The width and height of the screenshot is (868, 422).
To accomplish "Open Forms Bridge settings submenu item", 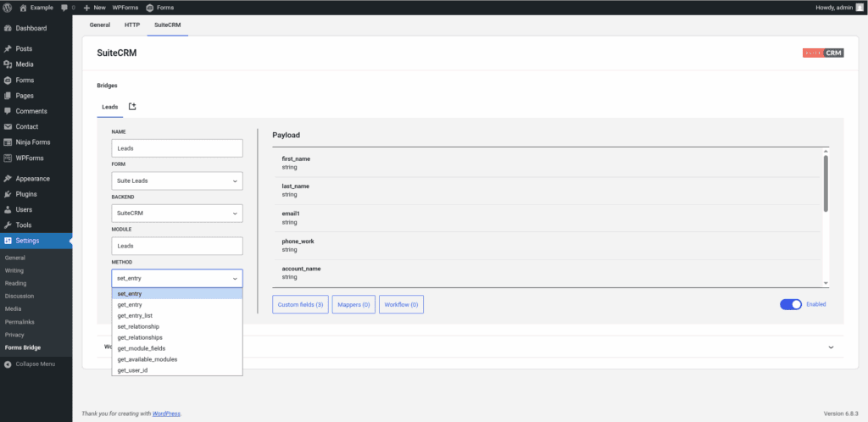I will tap(23, 348).
